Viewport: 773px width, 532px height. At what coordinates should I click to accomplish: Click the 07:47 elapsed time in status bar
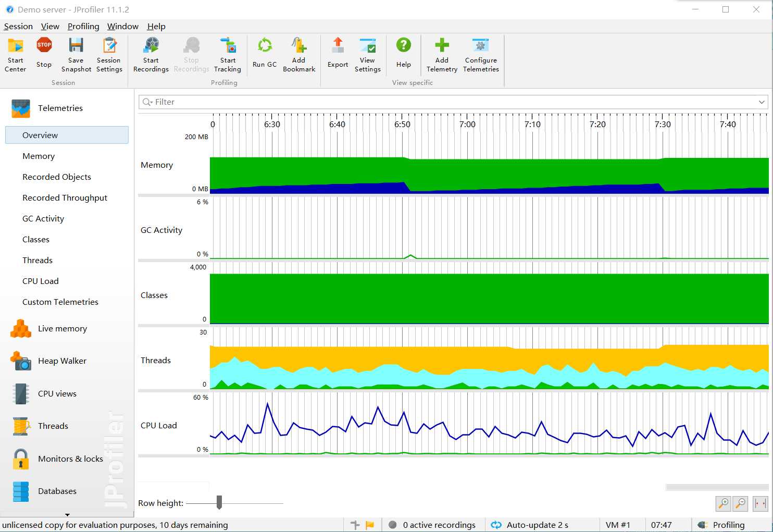pos(662,525)
